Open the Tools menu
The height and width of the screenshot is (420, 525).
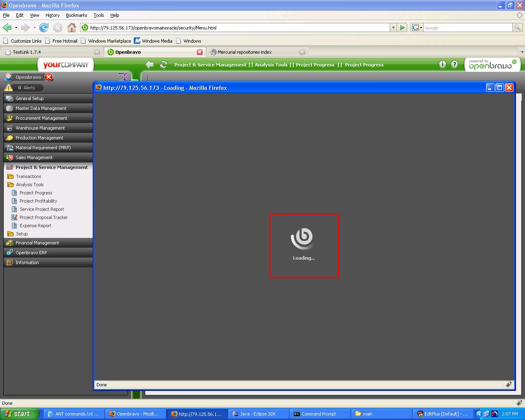99,15
